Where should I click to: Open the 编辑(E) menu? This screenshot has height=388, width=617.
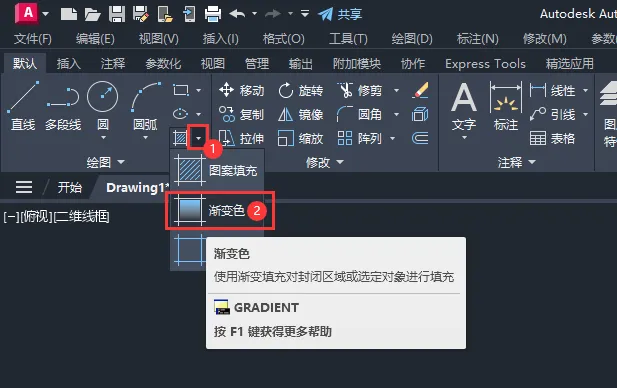click(95, 39)
